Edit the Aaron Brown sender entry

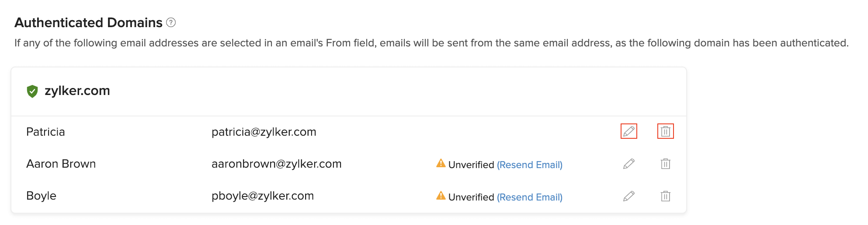(x=628, y=164)
